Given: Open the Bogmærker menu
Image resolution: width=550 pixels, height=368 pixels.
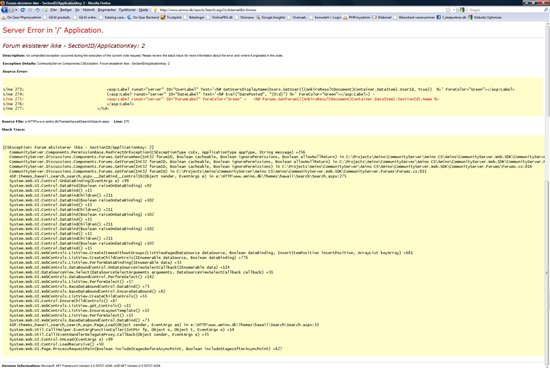Looking at the screenshot, I should tap(107, 10).
